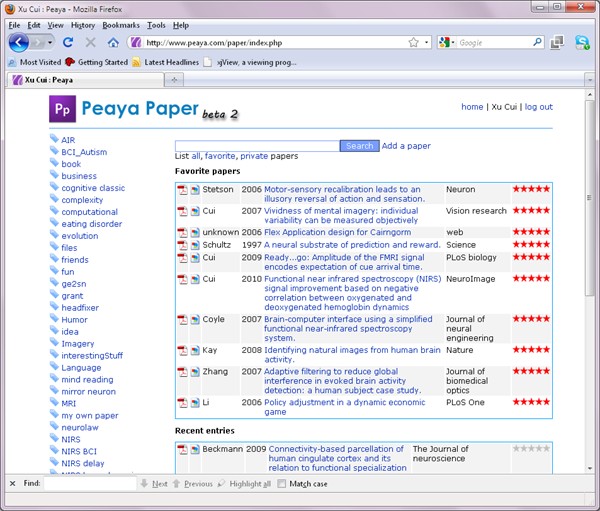
Task: Open the Edit menu
Action: tap(34, 25)
